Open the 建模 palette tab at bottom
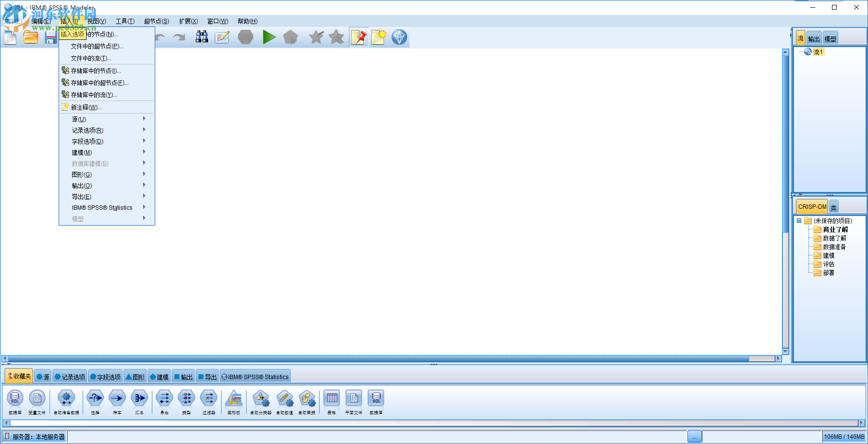Screen dimensions: 868x444 tap(159, 376)
